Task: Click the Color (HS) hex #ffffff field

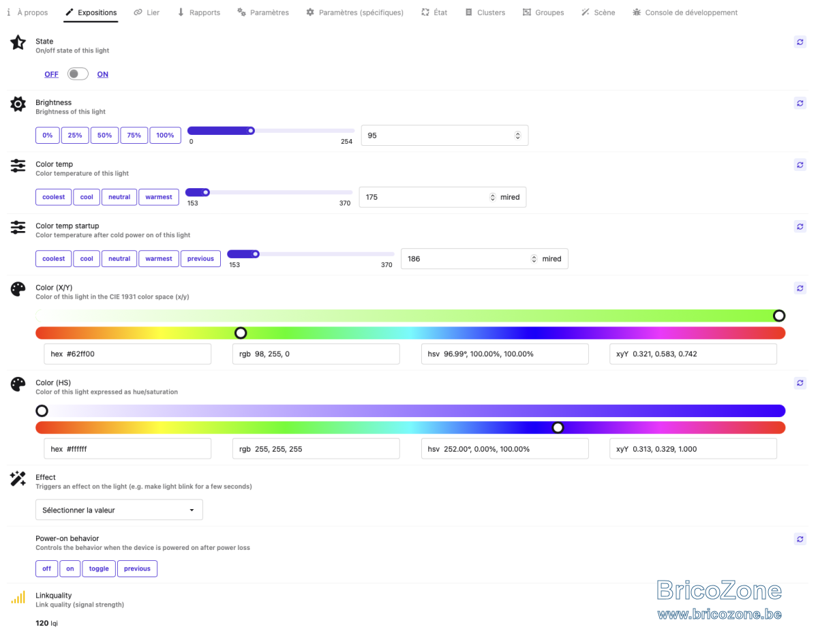Action: (127, 449)
